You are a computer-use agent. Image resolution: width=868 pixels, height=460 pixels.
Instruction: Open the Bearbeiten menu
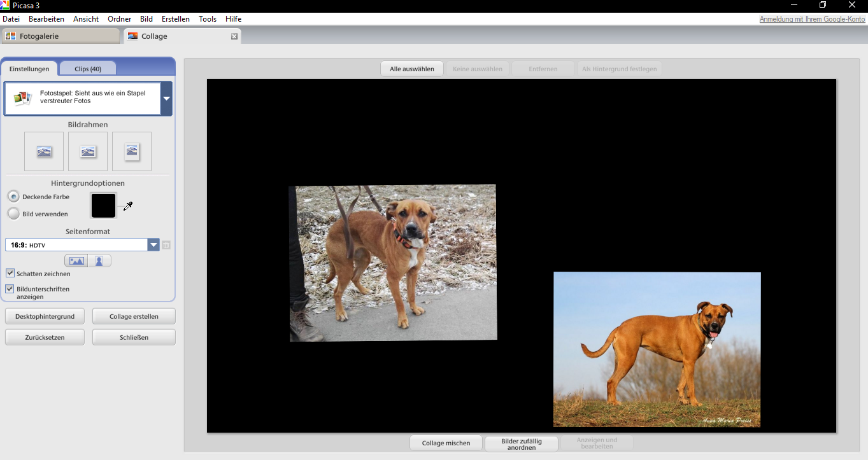coord(46,19)
